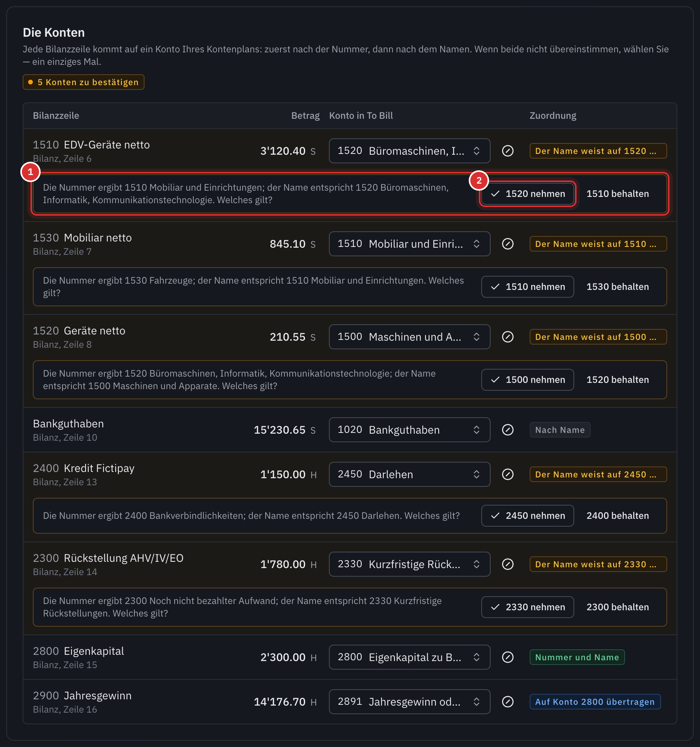Open the 2330 Kurzfristige Rück... account dropdown
This screenshot has height=747, width=700.
coord(409,564)
